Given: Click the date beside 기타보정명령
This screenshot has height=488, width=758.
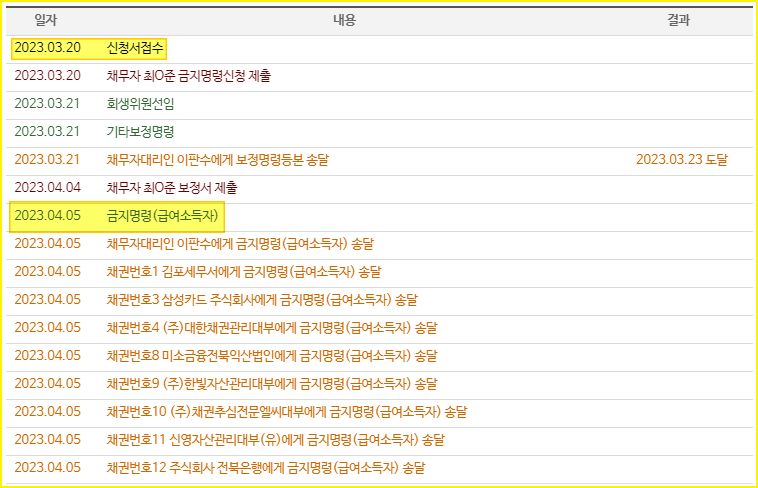Looking at the screenshot, I should coord(47,132).
